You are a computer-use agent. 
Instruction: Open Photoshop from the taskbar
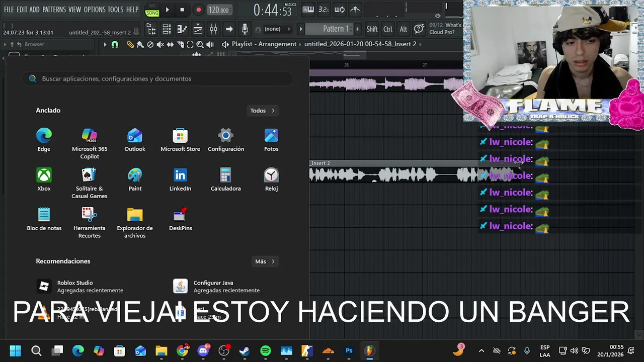pos(349,350)
